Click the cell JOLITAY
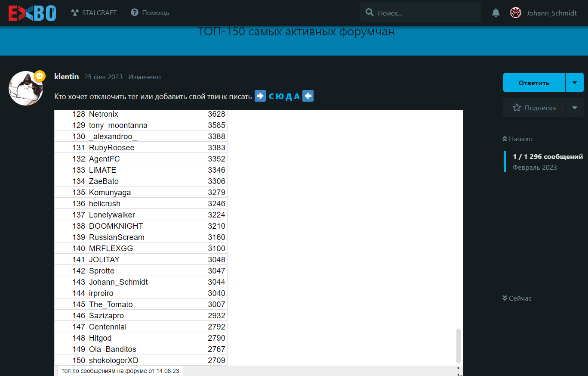The width and height of the screenshot is (588, 376). (x=141, y=260)
